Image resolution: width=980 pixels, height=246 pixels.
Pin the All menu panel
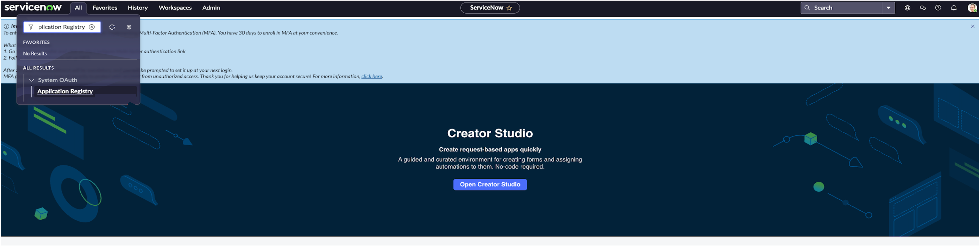pos(129,27)
